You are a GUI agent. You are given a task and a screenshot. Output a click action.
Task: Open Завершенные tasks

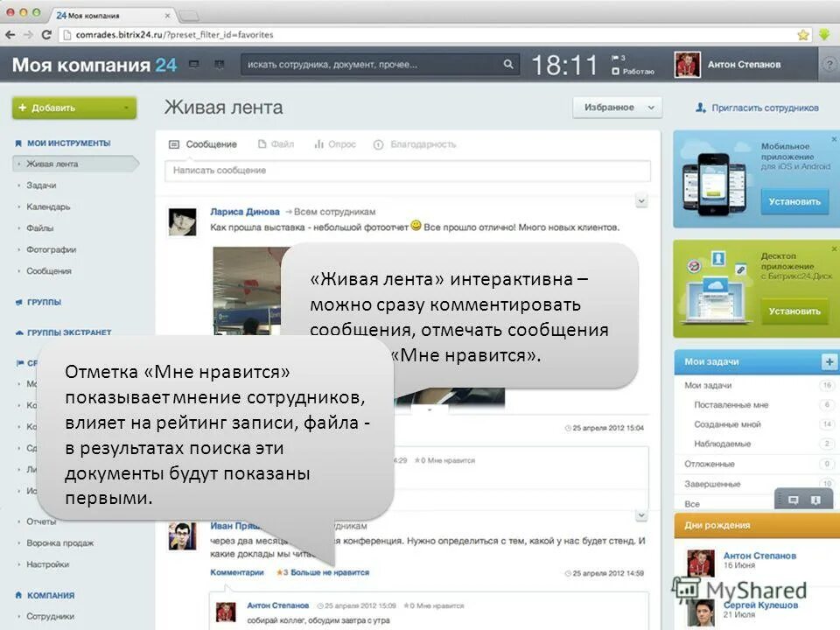(x=712, y=484)
